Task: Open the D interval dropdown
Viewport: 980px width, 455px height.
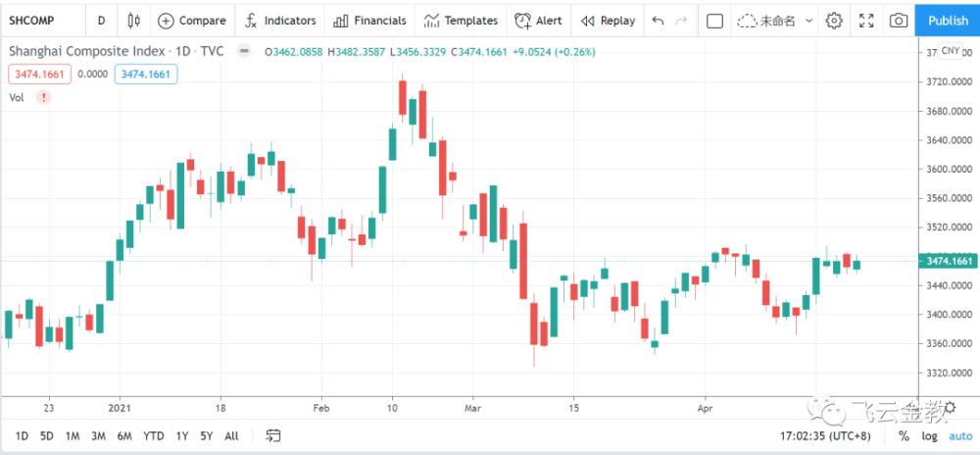Action: pyautogui.click(x=101, y=20)
